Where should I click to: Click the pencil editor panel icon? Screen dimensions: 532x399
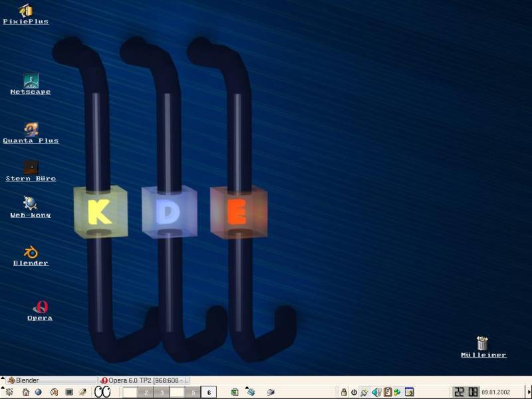coord(82,392)
